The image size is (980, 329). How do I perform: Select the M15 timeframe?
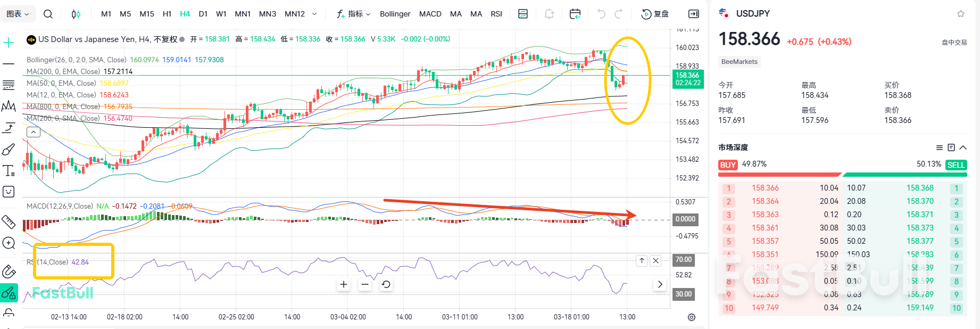pyautogui.click(x=146, y=14)
